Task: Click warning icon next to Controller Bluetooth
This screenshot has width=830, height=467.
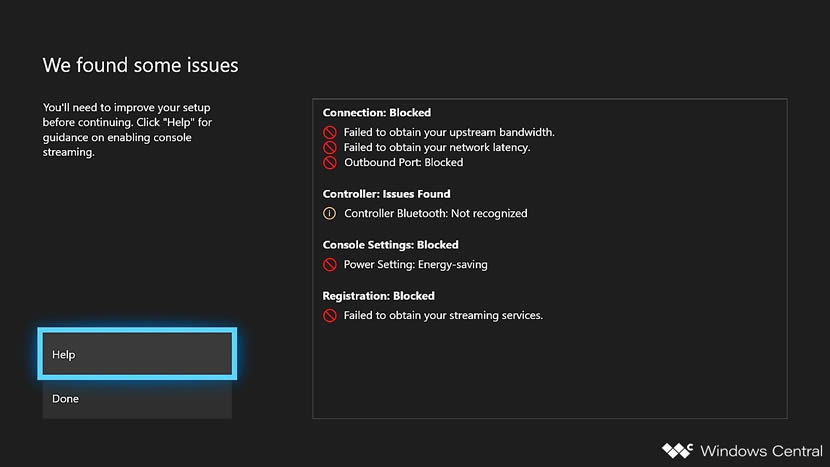Action: tap(330, 213)
